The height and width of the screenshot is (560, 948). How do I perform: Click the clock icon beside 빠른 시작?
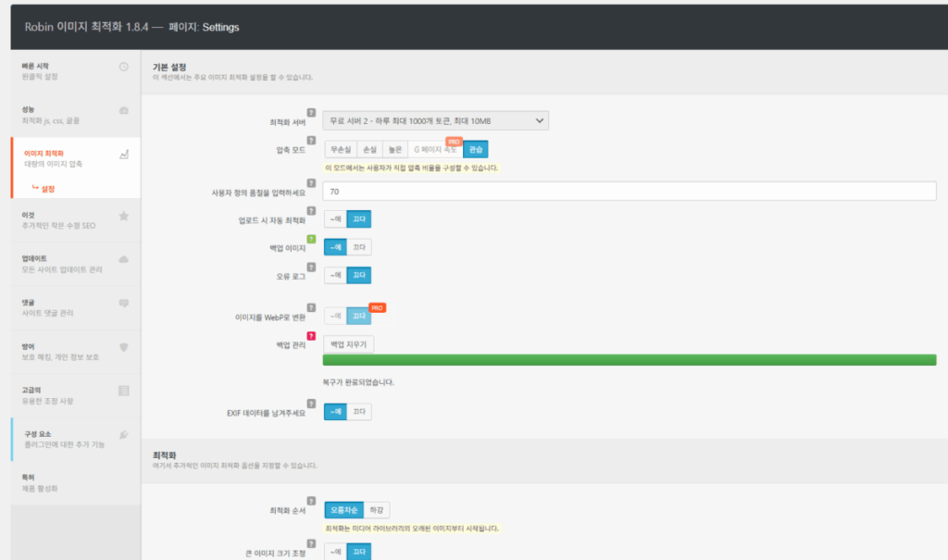[x=124, y=67]
